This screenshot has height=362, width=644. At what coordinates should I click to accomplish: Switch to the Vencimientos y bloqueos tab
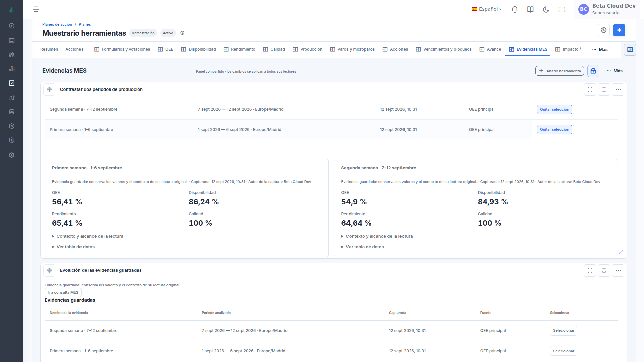point(444,49)
